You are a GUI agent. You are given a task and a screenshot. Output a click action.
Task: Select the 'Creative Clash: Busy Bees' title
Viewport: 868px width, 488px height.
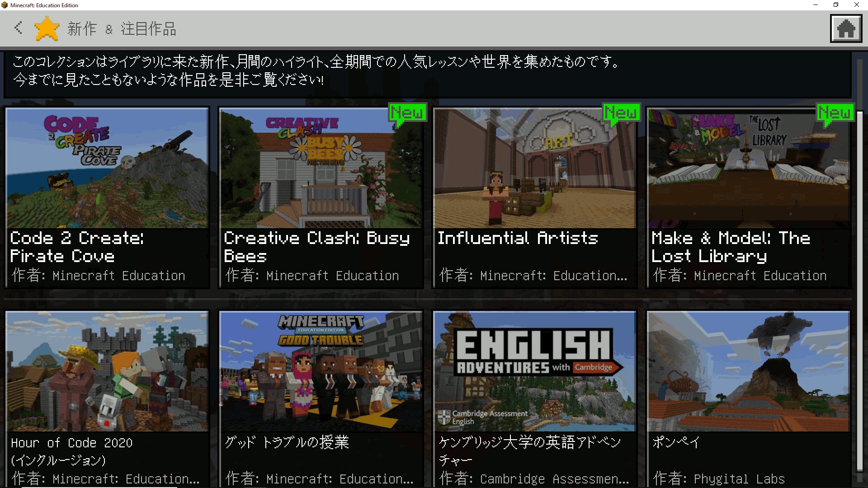tap(317, 247)
